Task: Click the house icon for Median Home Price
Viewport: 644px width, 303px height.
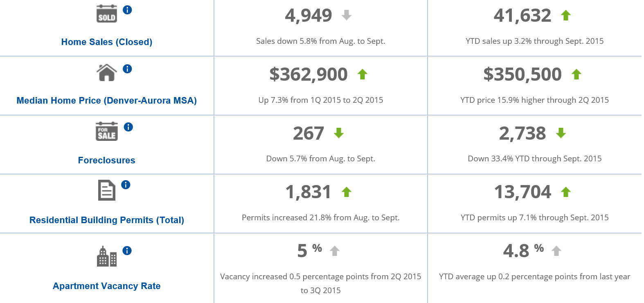Action: (107, 72)
